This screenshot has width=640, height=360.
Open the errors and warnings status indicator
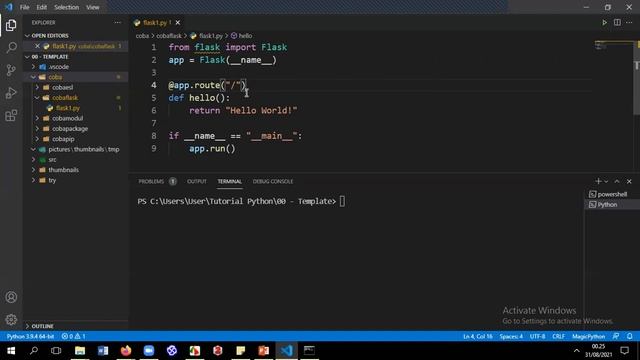73,336
